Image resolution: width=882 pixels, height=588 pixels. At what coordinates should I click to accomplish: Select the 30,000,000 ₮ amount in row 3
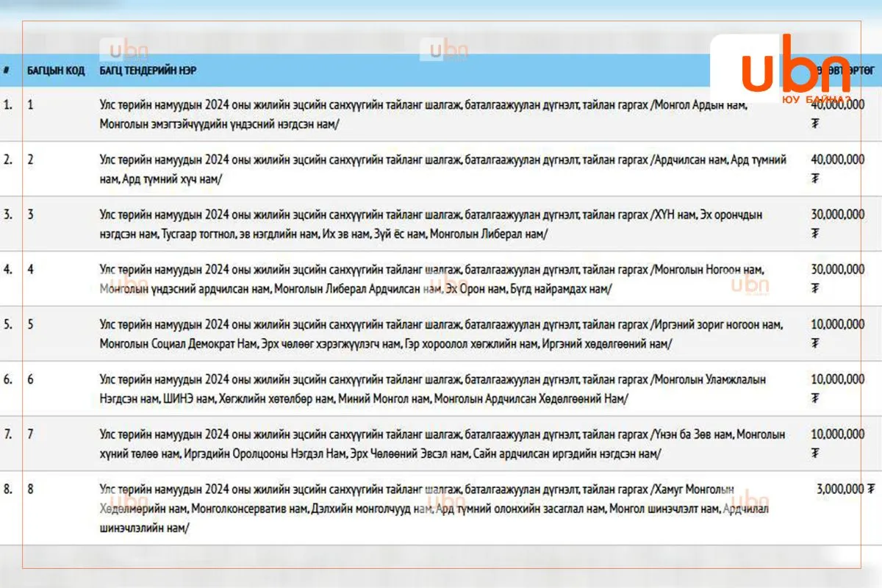[837, 223]
